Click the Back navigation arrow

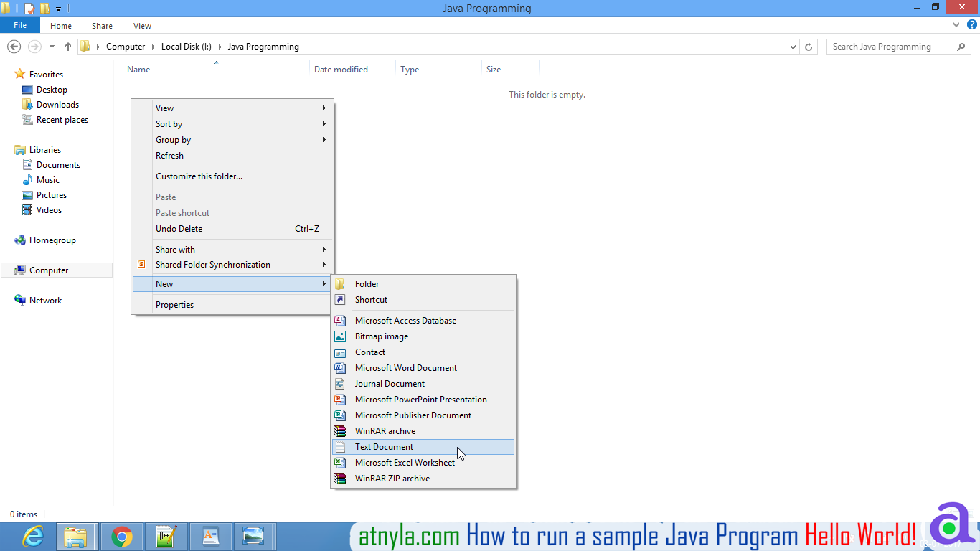14,46
